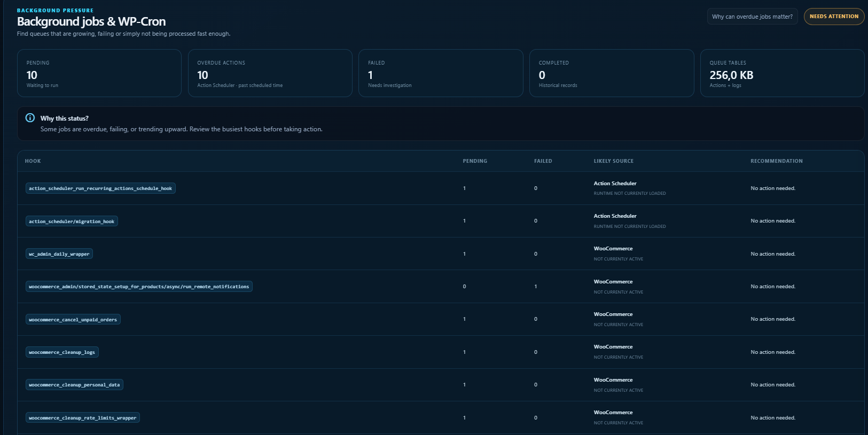Click the "Why this status?" heading
The width and height of the screenshot is (868, 435).
(x=65, y=118)
